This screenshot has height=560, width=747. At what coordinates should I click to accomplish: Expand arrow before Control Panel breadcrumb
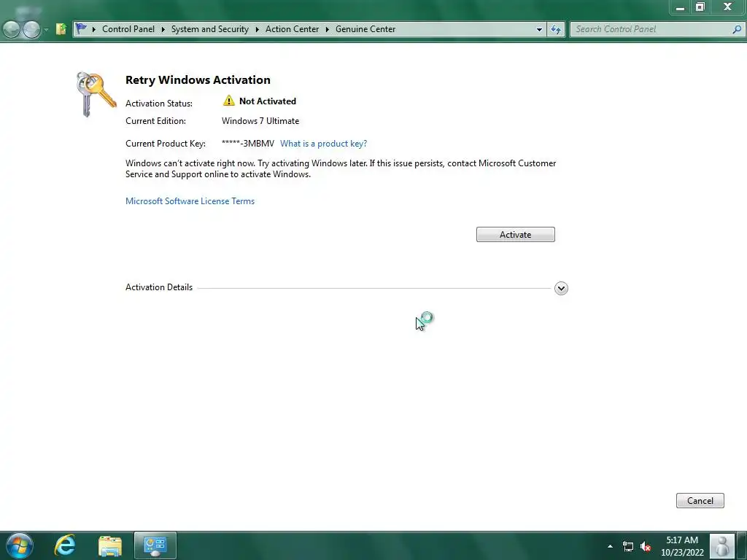coord(94,29)
